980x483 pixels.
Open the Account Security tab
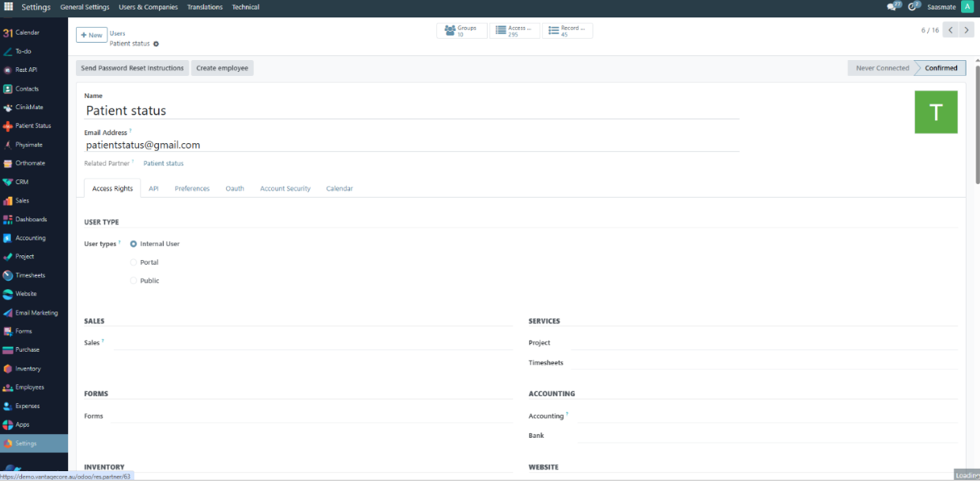click(285, 189)
